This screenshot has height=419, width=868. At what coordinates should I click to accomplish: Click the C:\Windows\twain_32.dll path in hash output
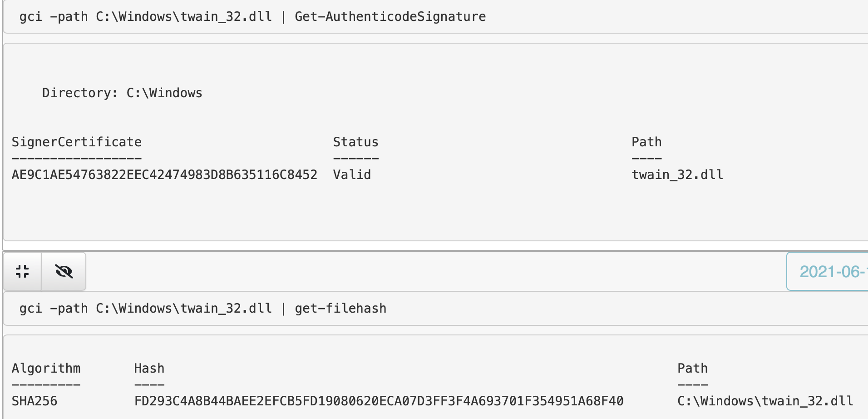pos(765,401)
